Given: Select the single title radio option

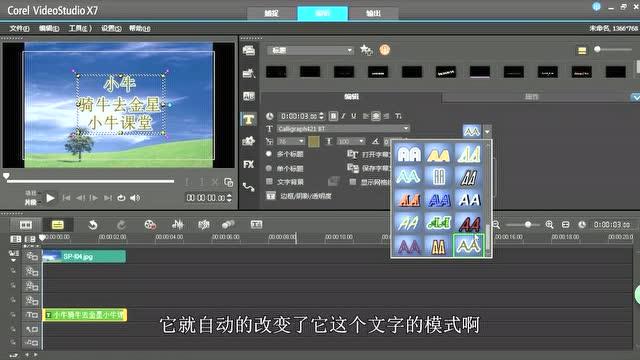Looking at the screenshot, I should pyautogui.click(x=269, y=168).
